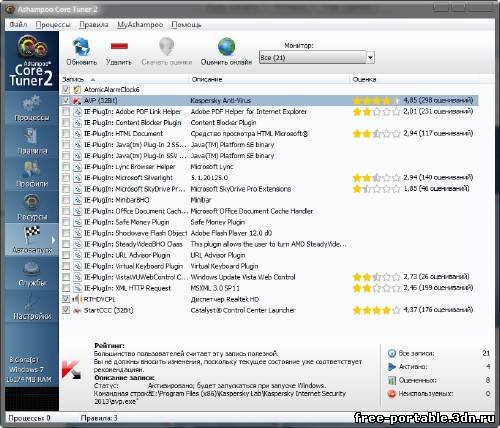Viewport: 500px width, 428px height.
Task: Click the Обновить refresh toolbar icon
Action: coord(82,46)
